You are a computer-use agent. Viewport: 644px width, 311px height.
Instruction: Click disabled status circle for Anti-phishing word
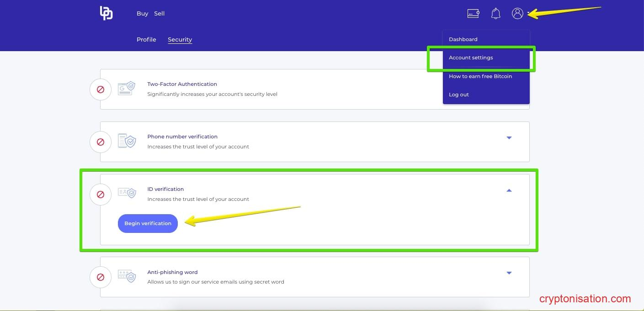click(101, 277)
